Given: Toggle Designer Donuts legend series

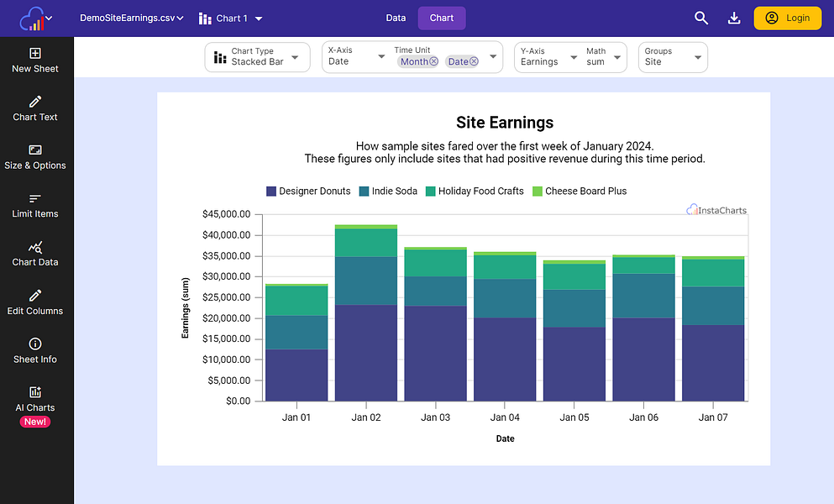Looking at the screenshot, I should [x=308, y=192].
